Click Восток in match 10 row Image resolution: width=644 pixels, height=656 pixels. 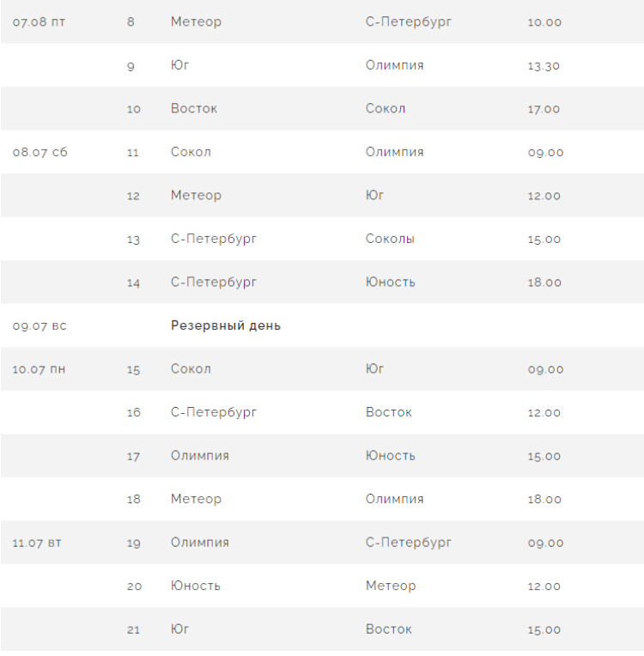194,109
